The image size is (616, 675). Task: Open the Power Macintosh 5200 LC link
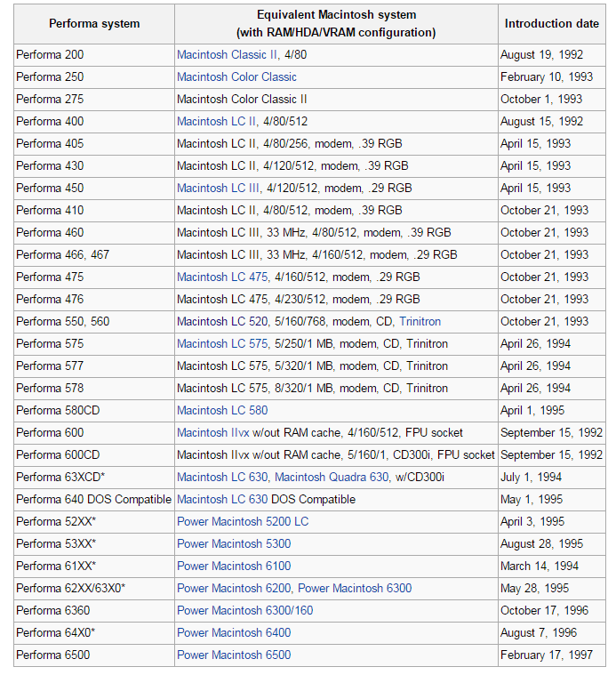[x=243, y=522]
